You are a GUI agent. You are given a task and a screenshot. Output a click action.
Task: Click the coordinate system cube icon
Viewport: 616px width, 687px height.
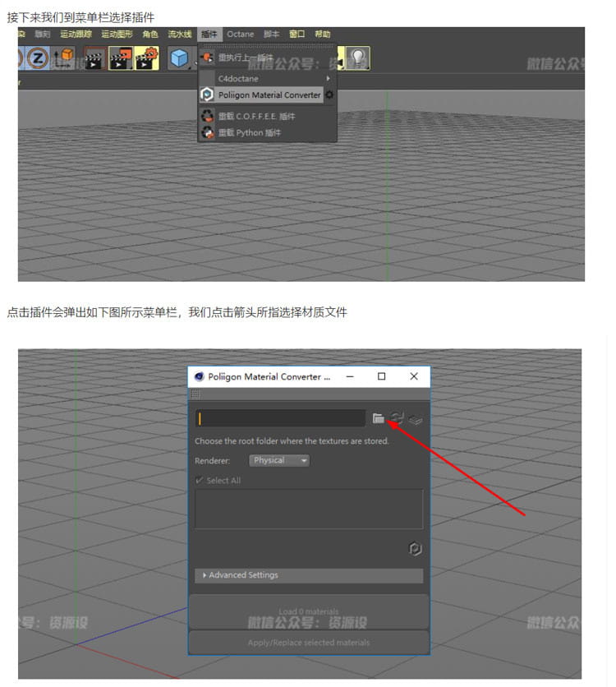(63, 58)
